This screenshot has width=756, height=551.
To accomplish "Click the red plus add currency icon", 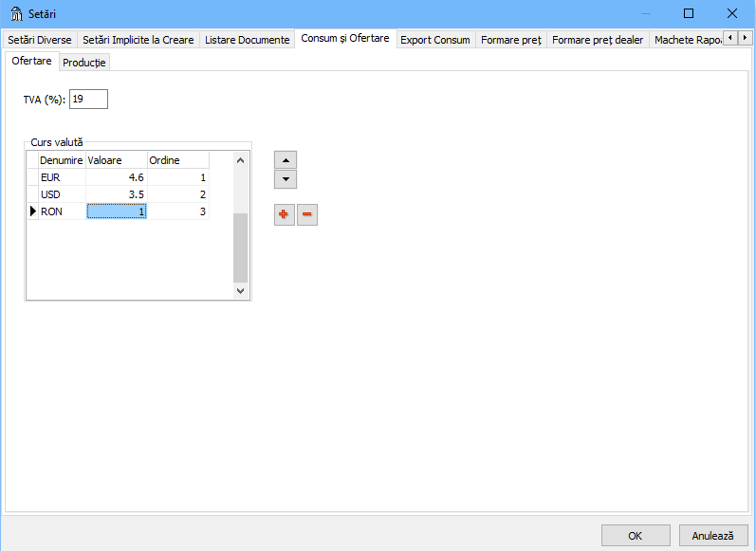I will pyautogui.click(x=285, y=215).
